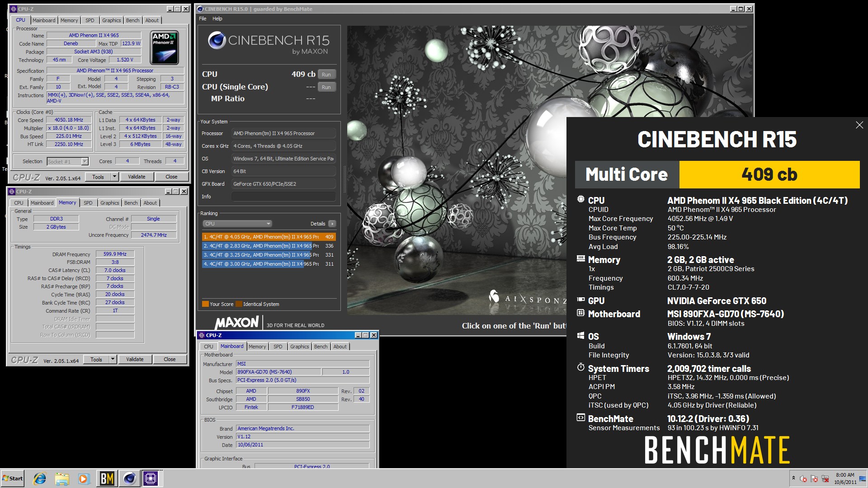Click the GFX Board field in Cinebench
The width and height of the screenshot is (868, 488).
tap(283, 184)
